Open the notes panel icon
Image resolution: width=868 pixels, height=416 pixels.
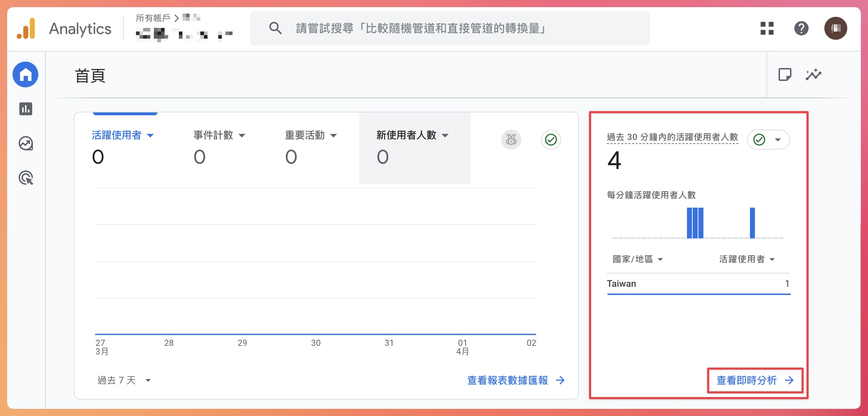(x=785, y=75)
